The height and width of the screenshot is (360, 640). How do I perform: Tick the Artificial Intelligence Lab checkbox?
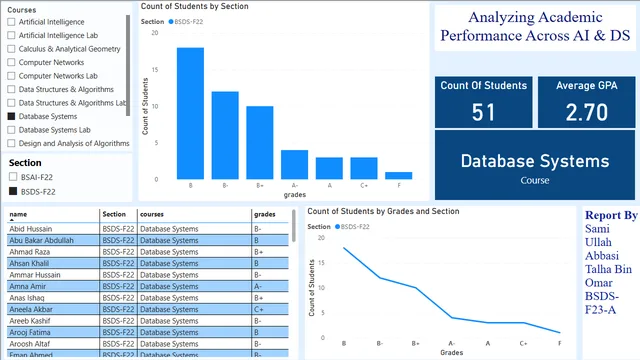tap(11, 36)
